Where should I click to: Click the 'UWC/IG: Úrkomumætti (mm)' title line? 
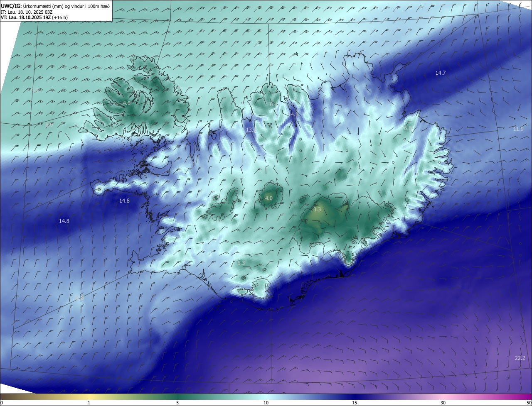[x=56, y=6]
